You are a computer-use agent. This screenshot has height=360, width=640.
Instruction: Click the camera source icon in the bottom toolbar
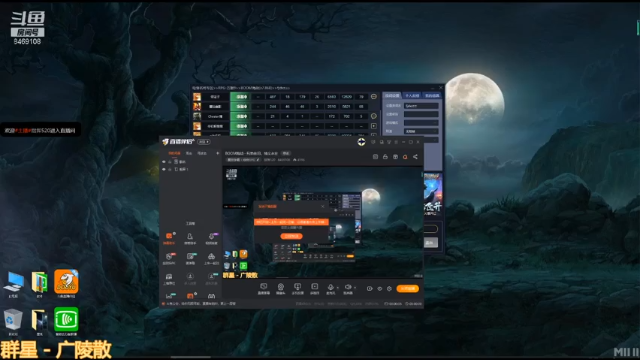tap(280, 287)
